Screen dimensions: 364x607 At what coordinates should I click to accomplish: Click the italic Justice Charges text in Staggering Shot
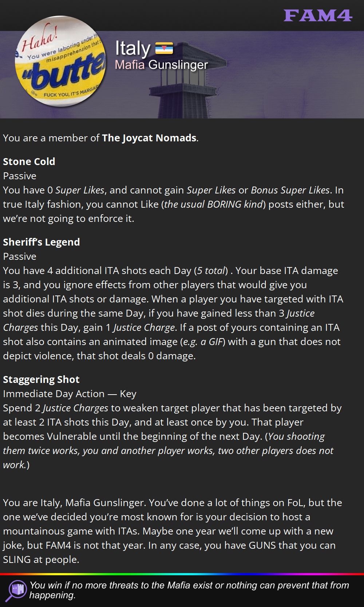pos(76,408)
